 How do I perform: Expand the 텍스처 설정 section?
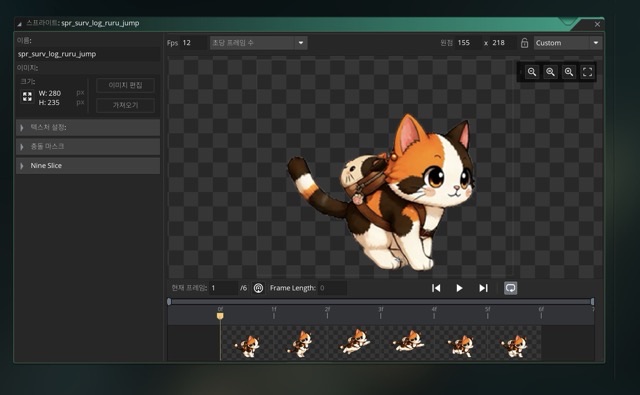[x=88, y=127]
